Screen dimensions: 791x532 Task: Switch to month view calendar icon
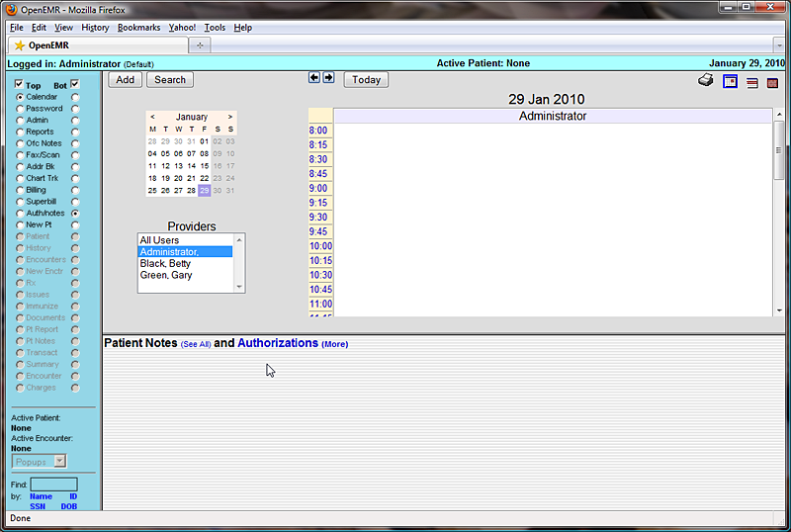point(772,83)
